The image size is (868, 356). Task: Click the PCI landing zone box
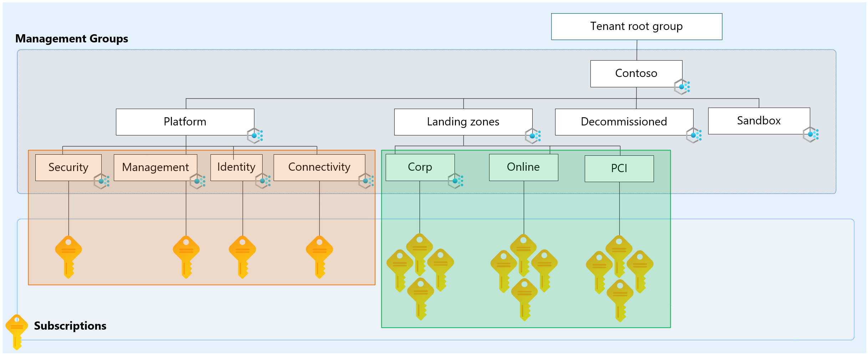click(x=619, y=169)
